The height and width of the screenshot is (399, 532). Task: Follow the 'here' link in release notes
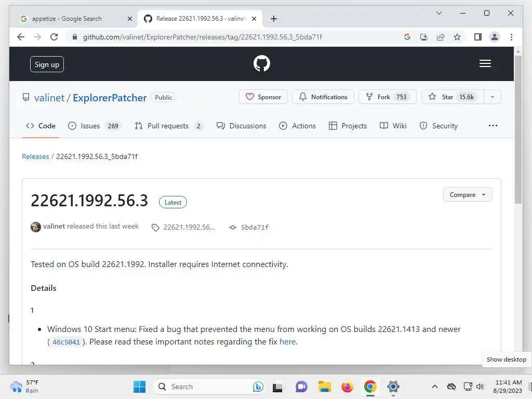tap(287, 342)
